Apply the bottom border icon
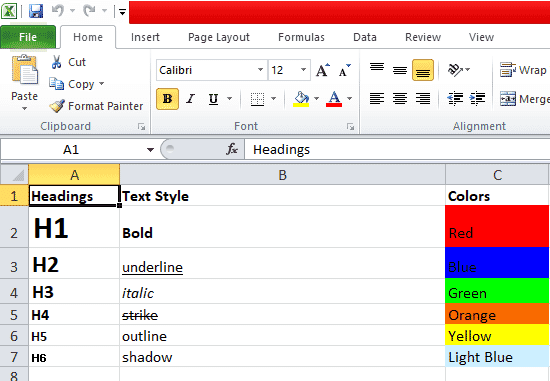The image size is (550, 381). pos(257,99)
